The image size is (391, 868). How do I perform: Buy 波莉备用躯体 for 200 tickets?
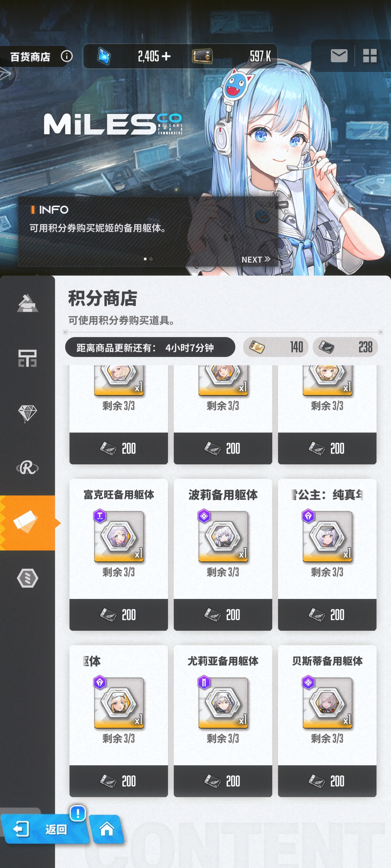click(x=223, y=614)
